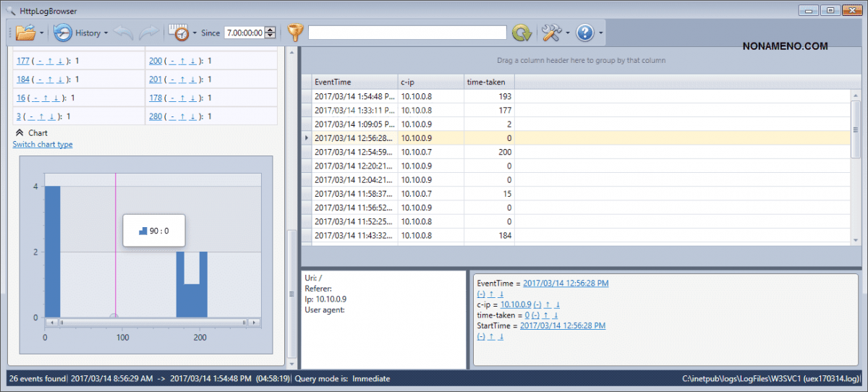Click the blue help question mark icon

coord(584,33)
